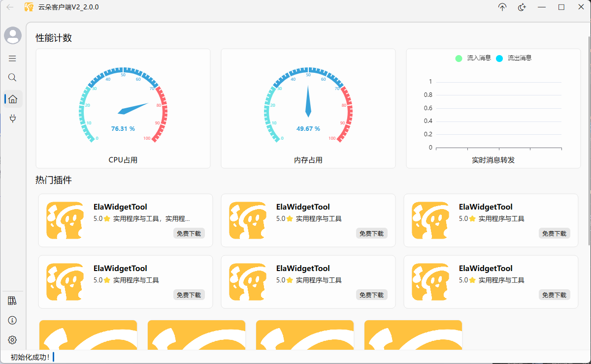591x364 pixels.
Task: Switch to dark mode with the moon icon
Action: pos(522,7)
